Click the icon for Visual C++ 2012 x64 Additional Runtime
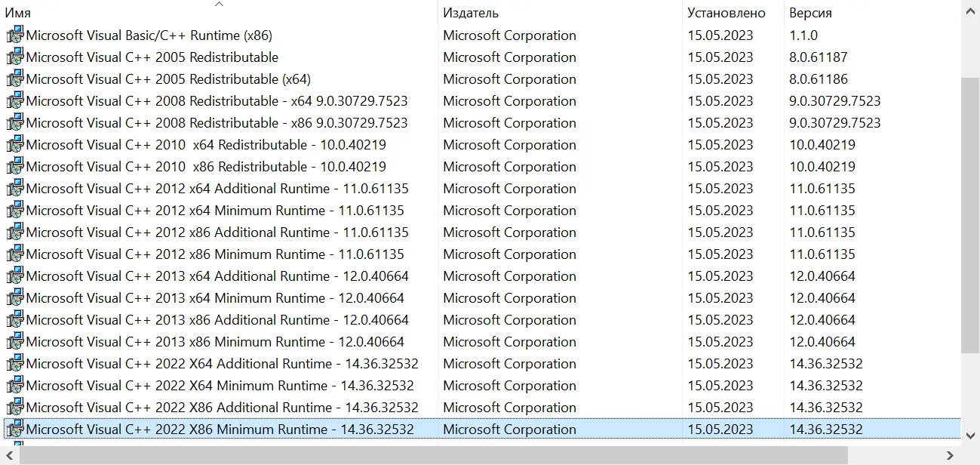Screen dimensions: 980x465 point(15,188)
